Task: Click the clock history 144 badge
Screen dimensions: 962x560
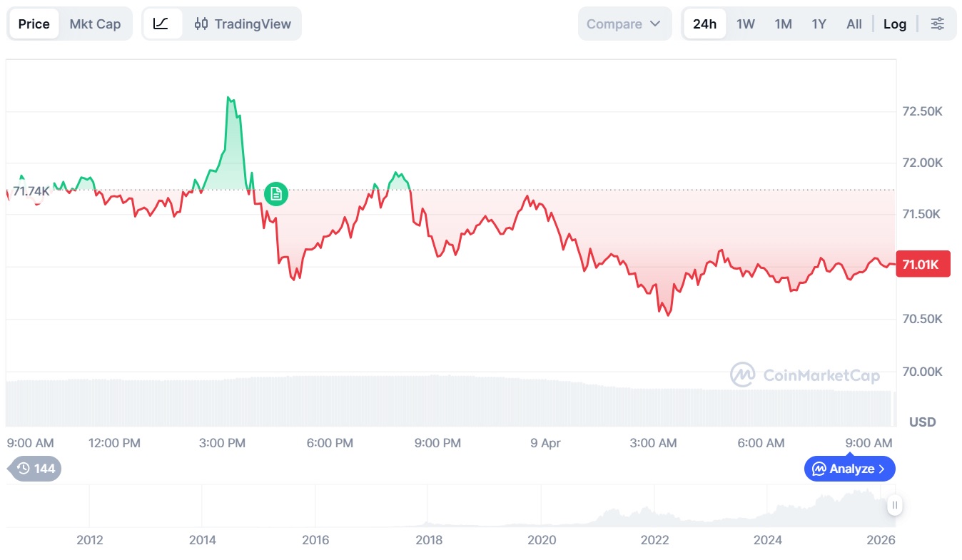Action: (x=36, y=469)
